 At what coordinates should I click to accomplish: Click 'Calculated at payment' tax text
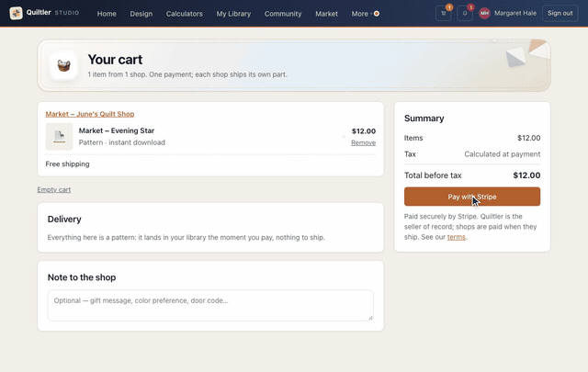click(503, 154)
